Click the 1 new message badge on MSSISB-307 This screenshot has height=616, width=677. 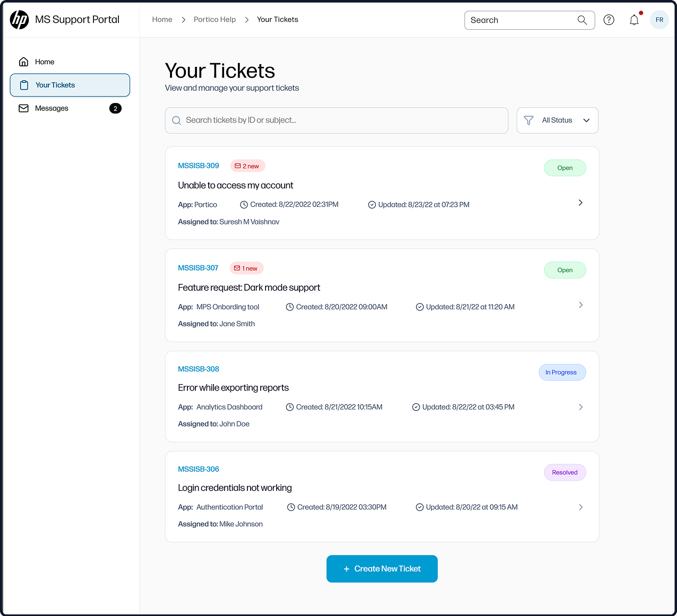click(246, 268)
